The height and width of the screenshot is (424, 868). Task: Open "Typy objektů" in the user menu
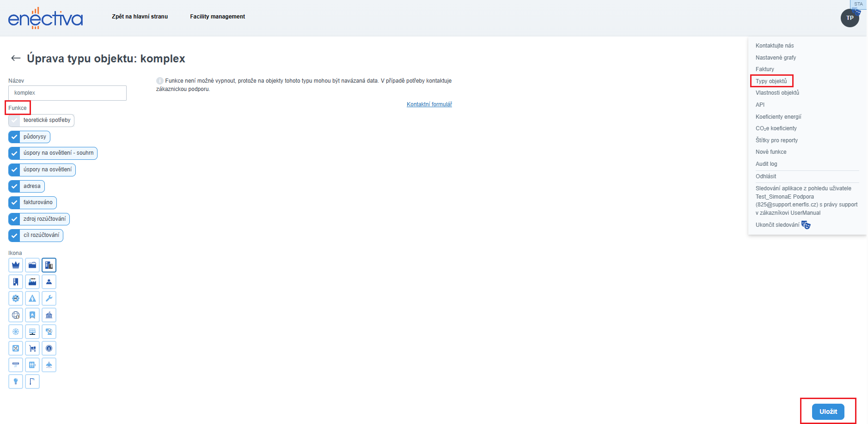771,81
